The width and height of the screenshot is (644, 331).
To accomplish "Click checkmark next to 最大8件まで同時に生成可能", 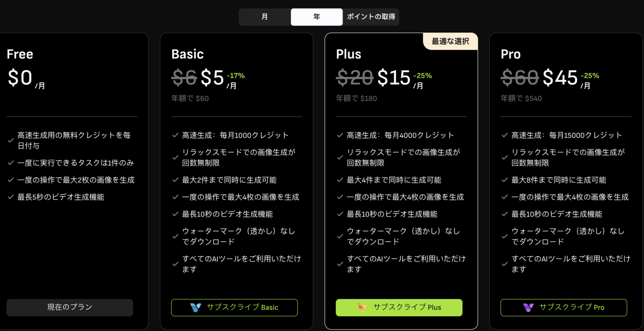I will pyautogui.click(x=505, y=180).
